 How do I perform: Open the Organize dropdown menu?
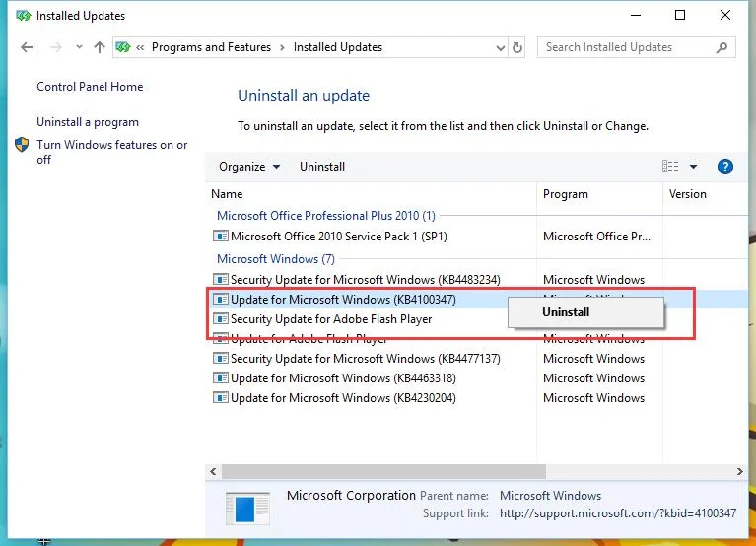coord(248,167)
